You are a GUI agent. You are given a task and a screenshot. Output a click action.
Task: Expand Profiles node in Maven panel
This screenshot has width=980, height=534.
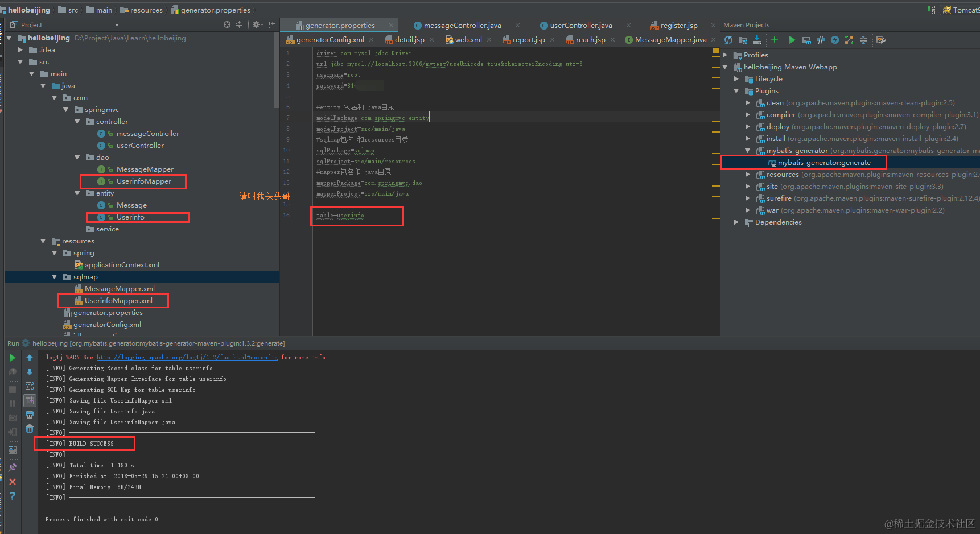point(725,55)
